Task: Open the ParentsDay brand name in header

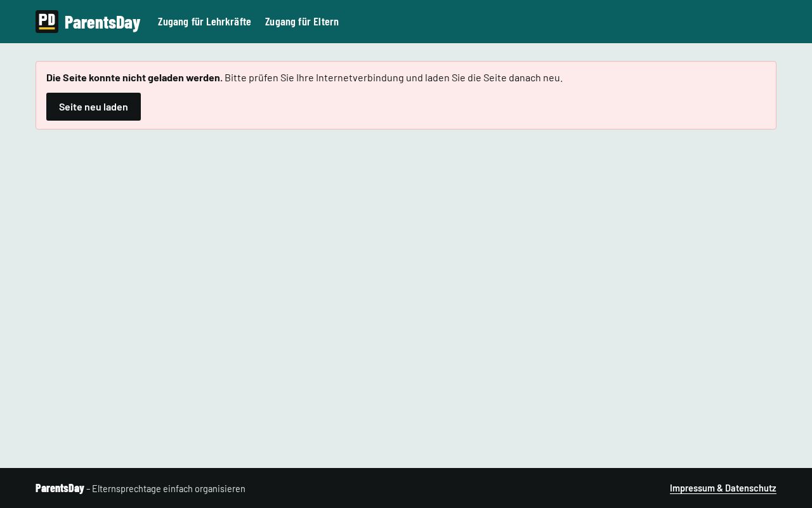Action: (102, 22)
